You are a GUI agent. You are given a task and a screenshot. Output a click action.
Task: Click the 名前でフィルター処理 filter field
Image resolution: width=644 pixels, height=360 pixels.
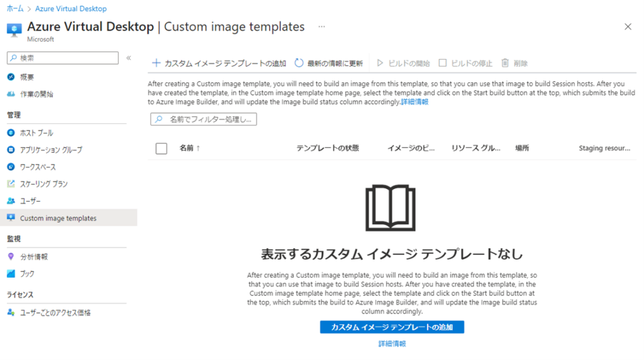[204, 119]
